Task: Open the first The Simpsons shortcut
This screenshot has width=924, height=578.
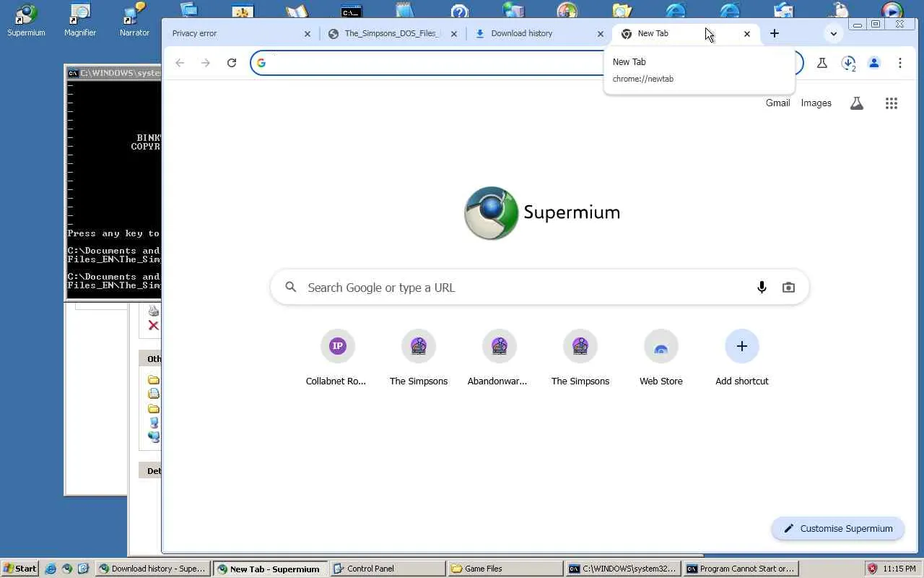Action: [x=419, y=358]
